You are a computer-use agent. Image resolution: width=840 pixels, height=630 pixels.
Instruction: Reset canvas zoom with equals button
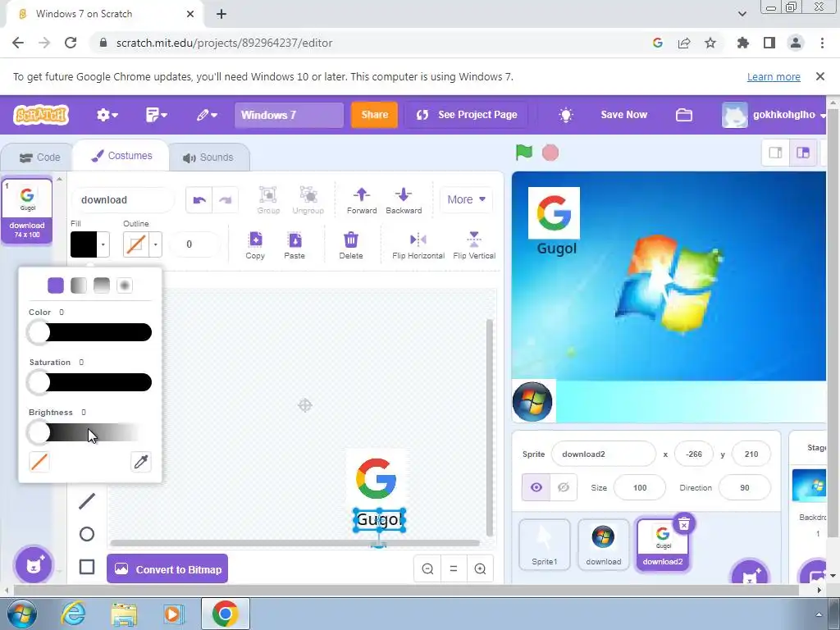tap(454, 569)
